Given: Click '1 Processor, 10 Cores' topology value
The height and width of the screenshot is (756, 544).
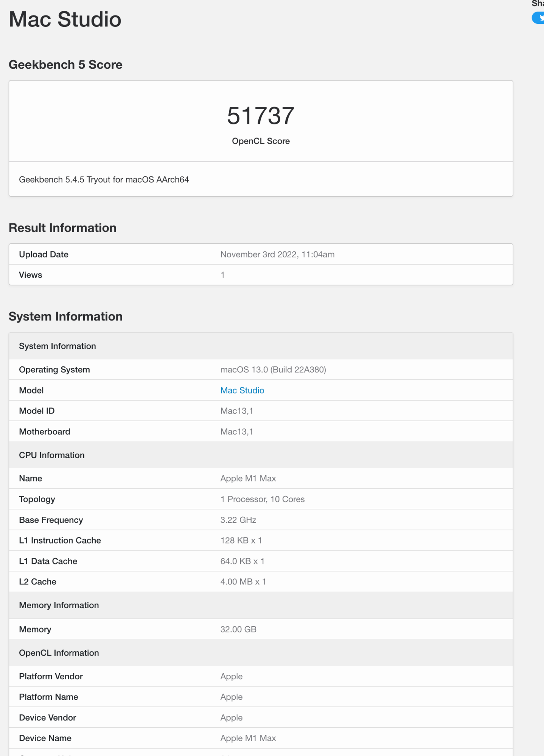Looking at the screenshot, I should click(x=263, y=499).
